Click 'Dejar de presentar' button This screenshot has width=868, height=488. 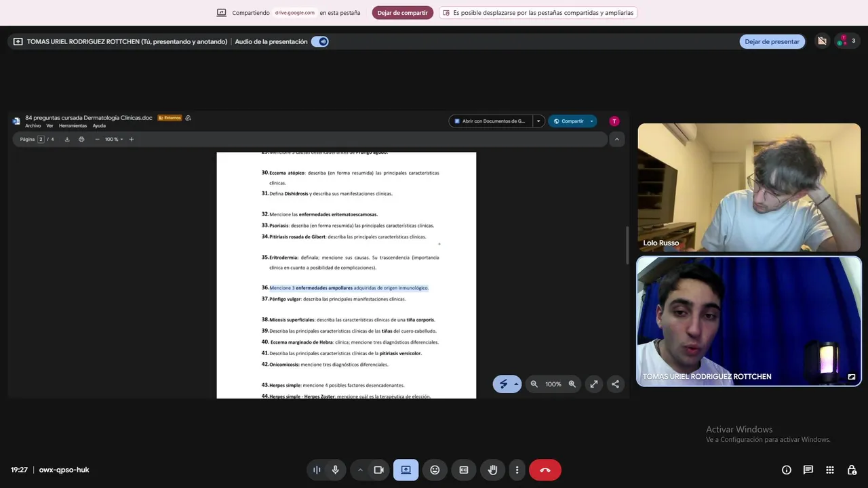(x=772, y=41)
